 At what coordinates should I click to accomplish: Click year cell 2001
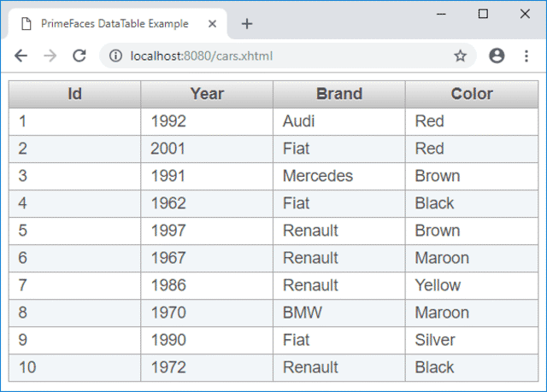(x=207, y=149)
